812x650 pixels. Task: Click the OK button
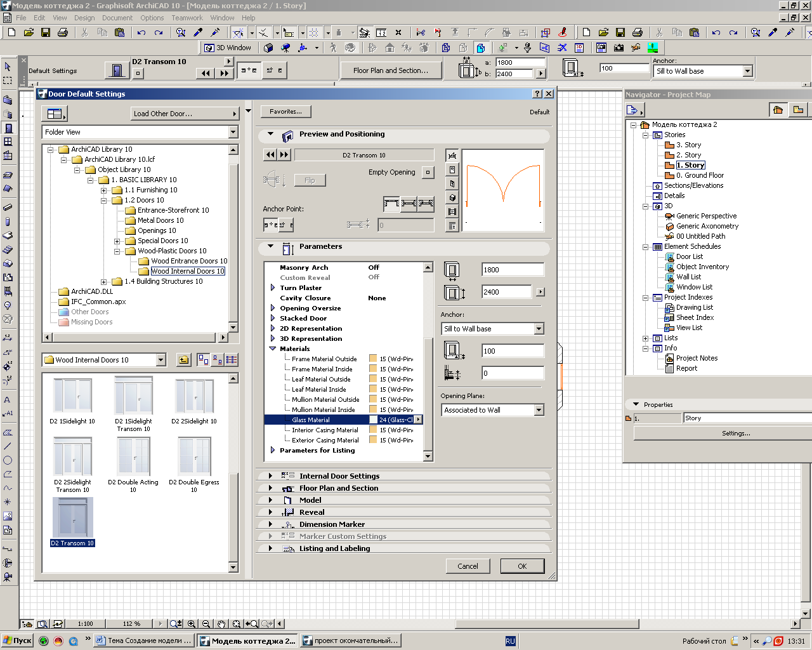click(522, 566)
